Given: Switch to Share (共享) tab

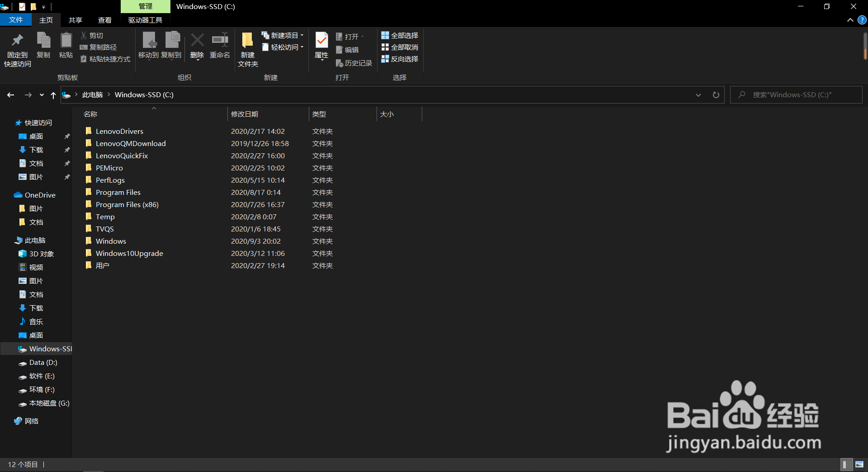Looking at the screenshot, I should pos(75,20).
